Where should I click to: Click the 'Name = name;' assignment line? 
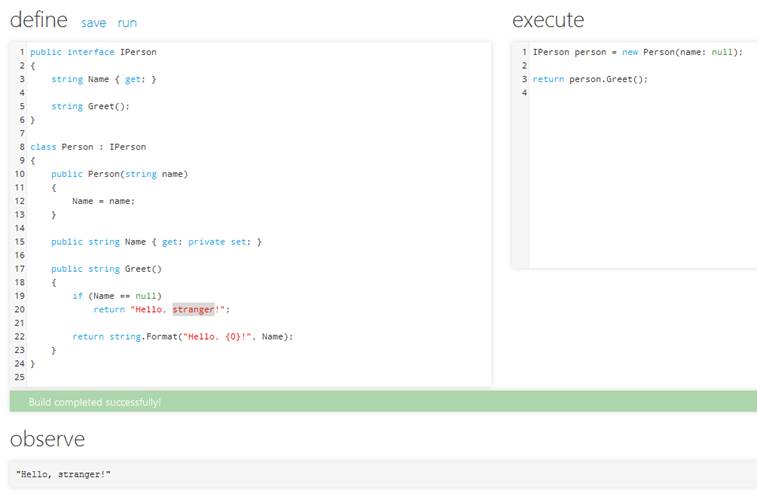point(103,201)
